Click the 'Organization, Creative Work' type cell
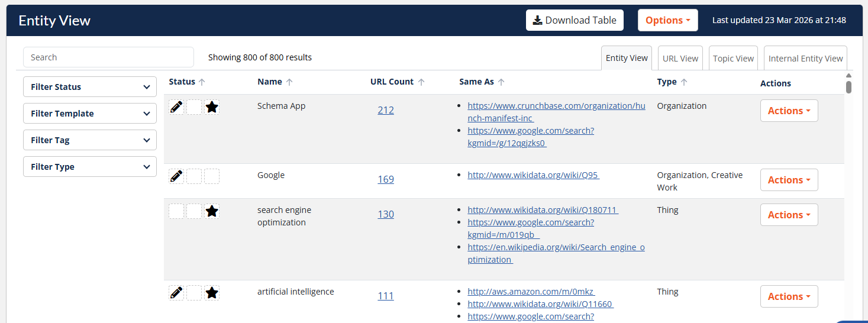Image resolution: width=868 pixels, height=323 pixels. click(x=700, y=181)
